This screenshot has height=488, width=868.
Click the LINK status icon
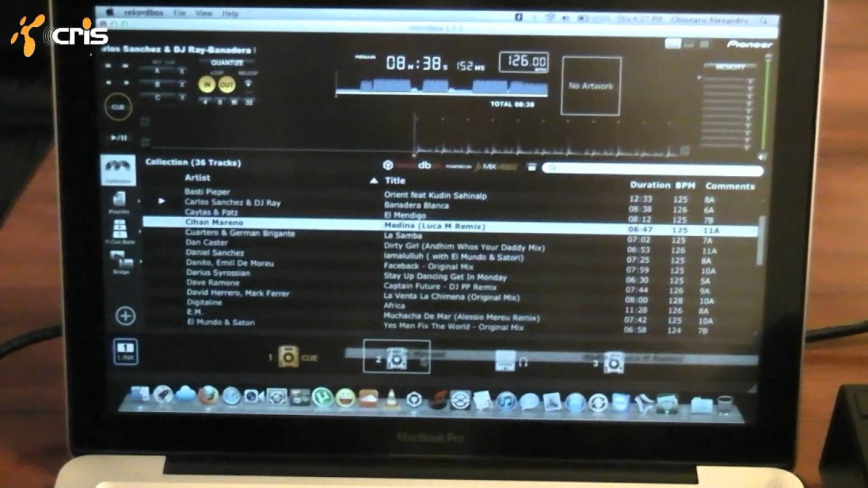click(x=127, y=350)
